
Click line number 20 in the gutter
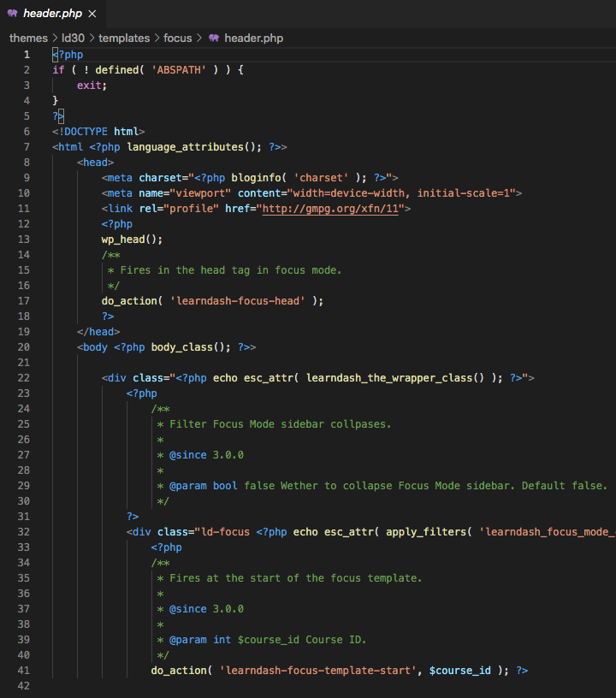point(23,347)
